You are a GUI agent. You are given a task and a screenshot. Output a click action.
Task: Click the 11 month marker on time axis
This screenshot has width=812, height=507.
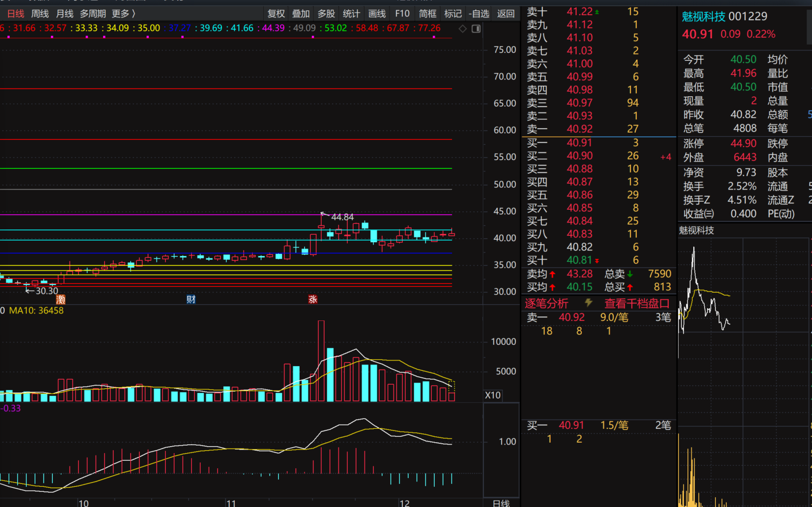tap(231, 503)
